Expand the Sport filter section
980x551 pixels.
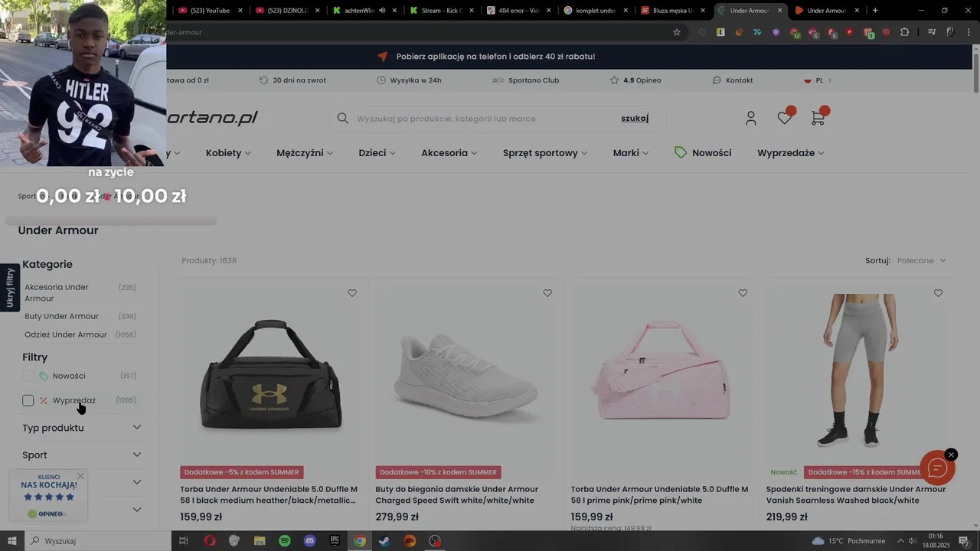(x=82, y=455)
